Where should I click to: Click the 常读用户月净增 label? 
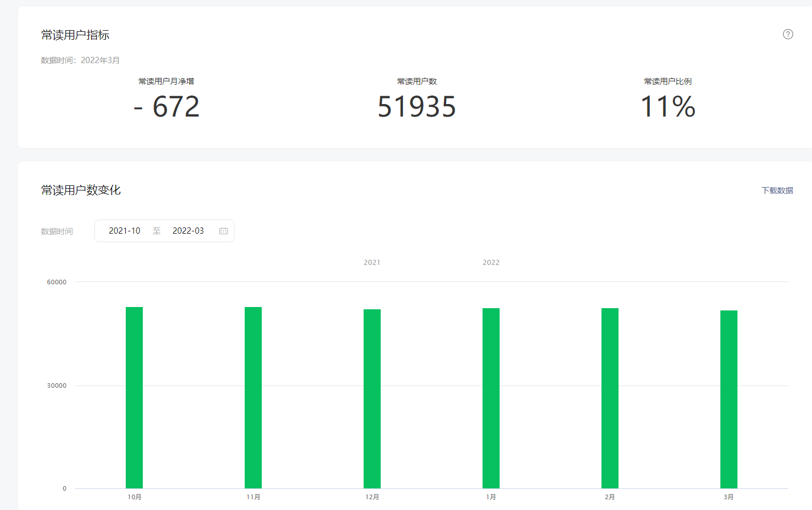coord(166,81)
